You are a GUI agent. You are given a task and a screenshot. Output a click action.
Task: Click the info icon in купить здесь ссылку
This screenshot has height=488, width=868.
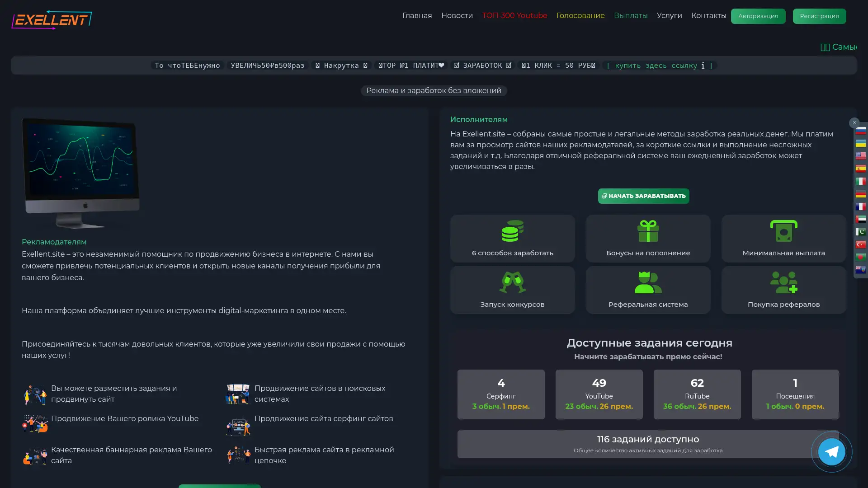(703, 66)
